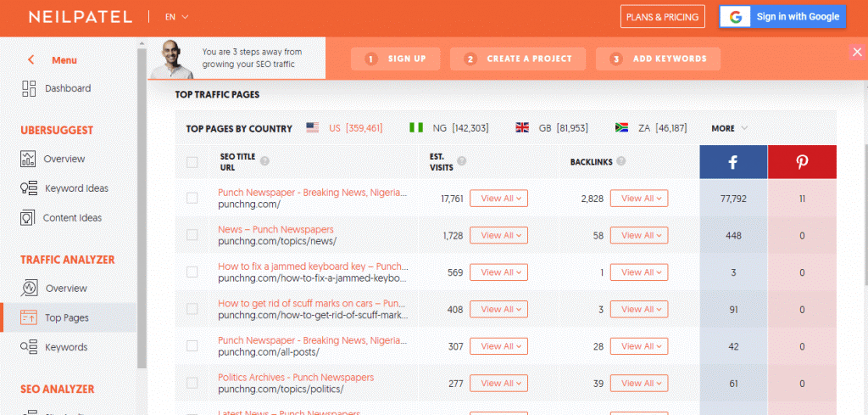
Task: Open visits View All for 408 row
Action: pos(498,309)
